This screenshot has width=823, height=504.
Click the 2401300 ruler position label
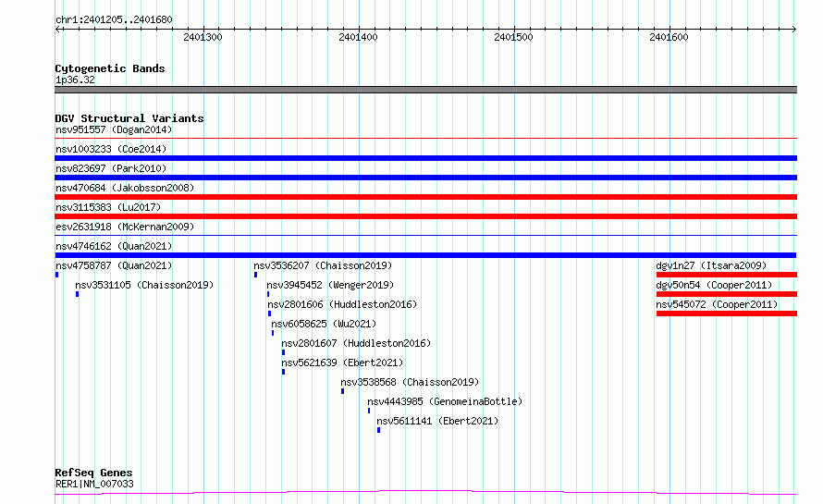pyautogui.click(x=203, y=37)
